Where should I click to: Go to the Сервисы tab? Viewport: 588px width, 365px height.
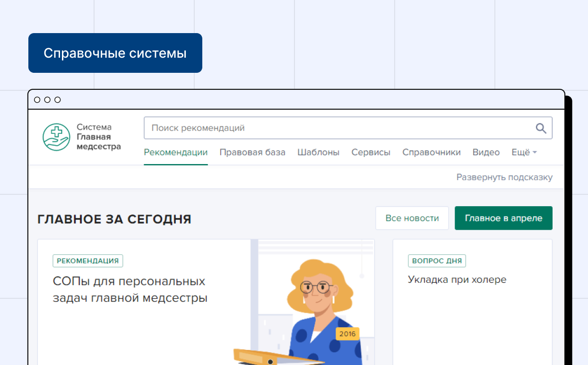(371, 152)
